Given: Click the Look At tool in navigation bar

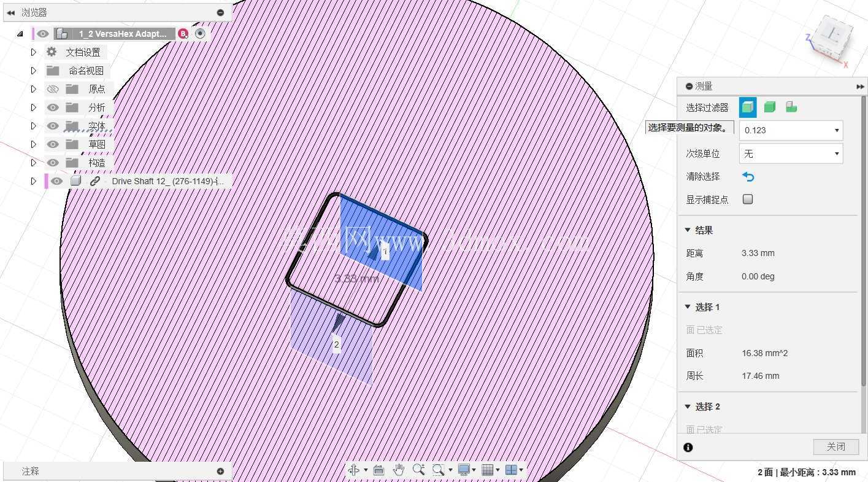Looking at the screenshot, I should click(378, 470).
